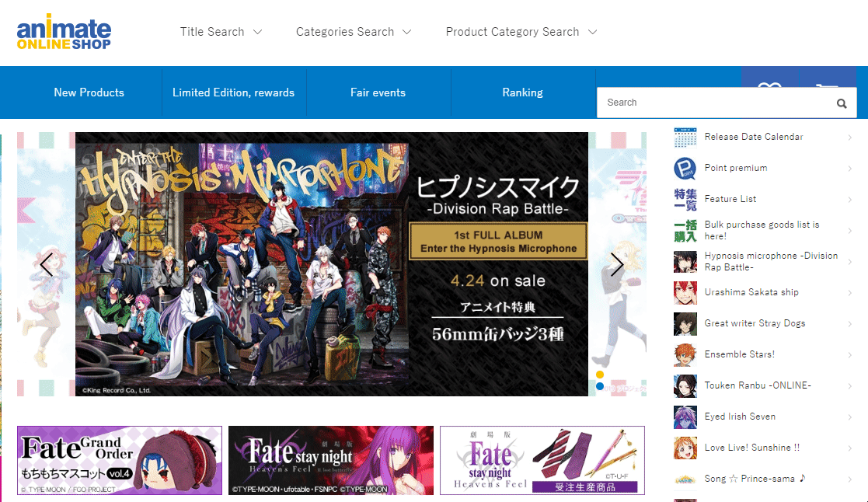Click the search magnifier icon
Viewport: 868px width, 502px height.
(842, 103)
